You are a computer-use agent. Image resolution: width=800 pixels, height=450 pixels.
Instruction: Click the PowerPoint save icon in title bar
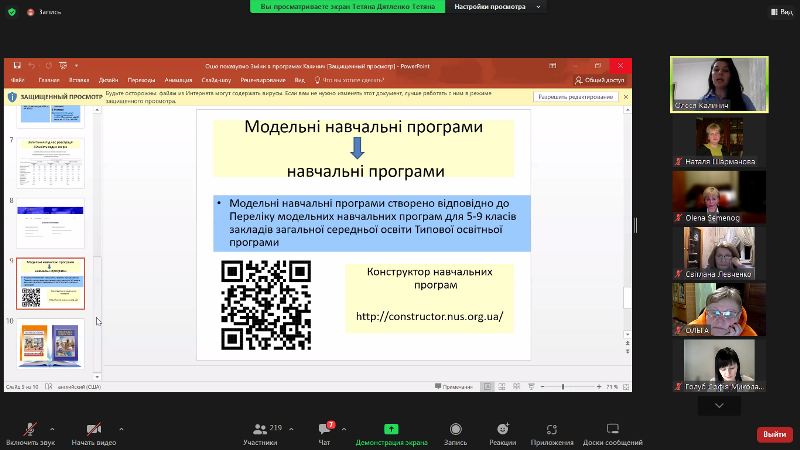[x=18, y=65]
